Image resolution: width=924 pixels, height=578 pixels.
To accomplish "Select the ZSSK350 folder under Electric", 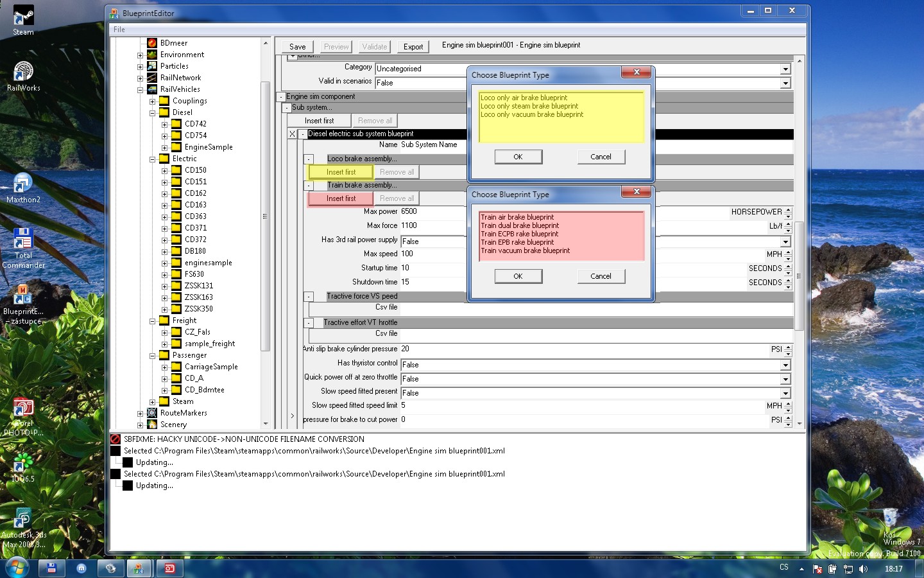I will pos(198,309).
